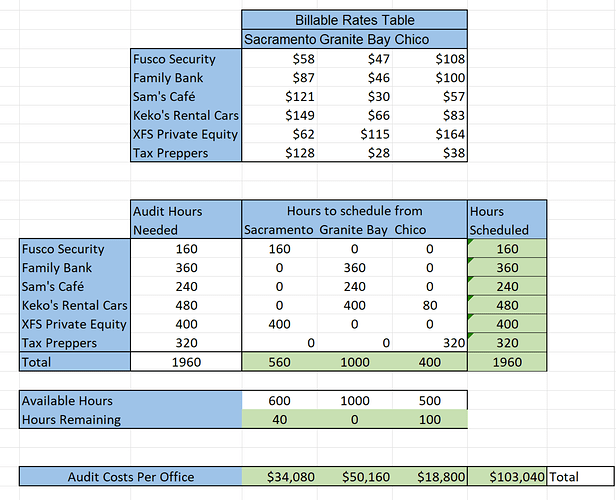This screenshot has height=500, width=616.
Task: Select Sacramento total scheduled hours 560
Action: (x=279, y=362)
